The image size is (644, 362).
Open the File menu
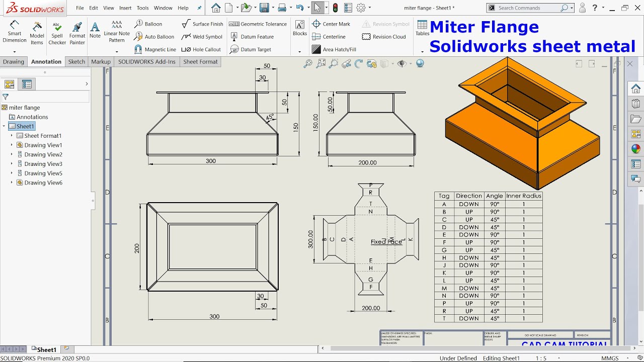pyautogui.click(x=80, y=8)
